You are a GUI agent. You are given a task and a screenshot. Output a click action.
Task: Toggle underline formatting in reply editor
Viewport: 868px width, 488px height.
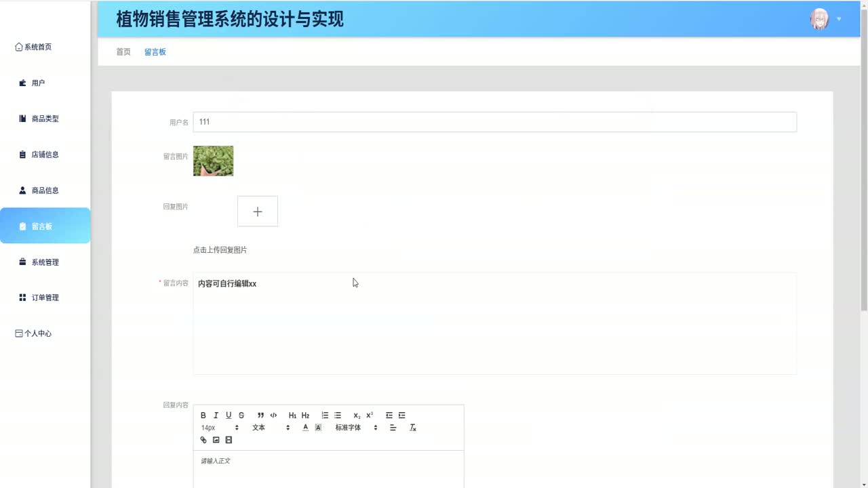229,415
